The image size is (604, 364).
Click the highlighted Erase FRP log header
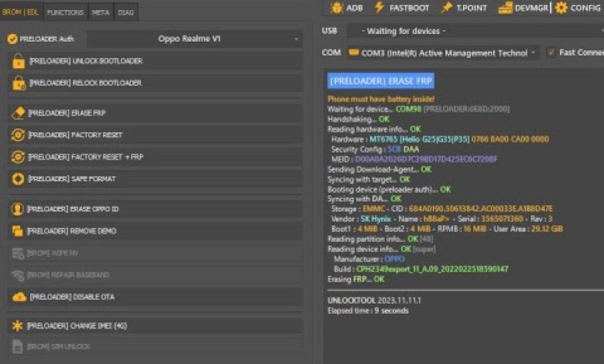pos(380,81)
